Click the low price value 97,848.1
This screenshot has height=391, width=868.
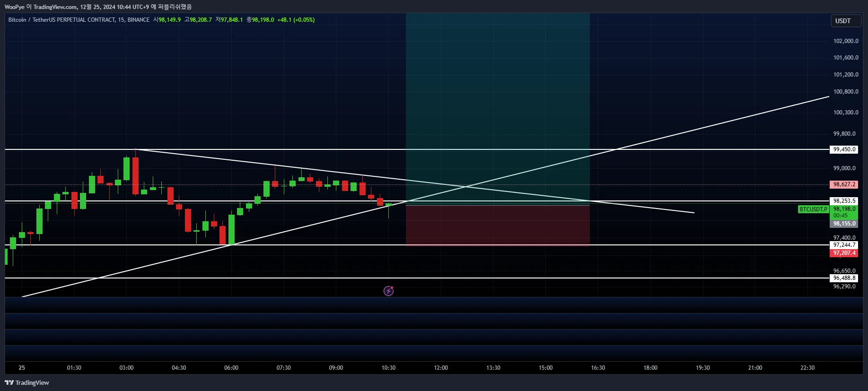point(232,20)
